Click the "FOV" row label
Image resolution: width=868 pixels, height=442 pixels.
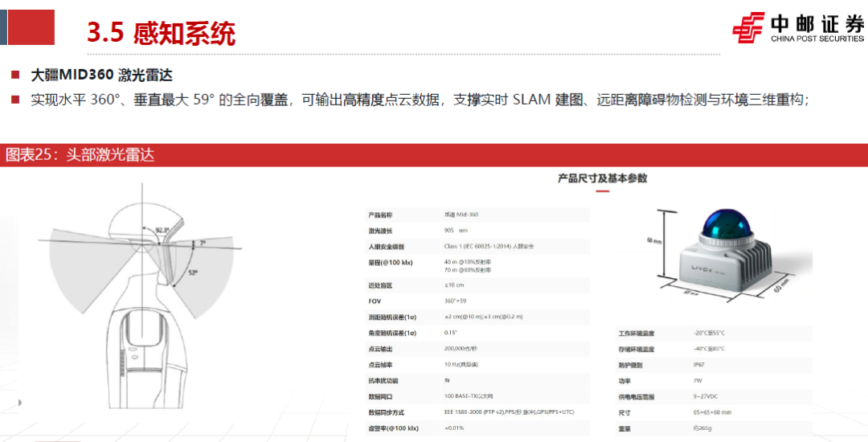click(375, 301)
